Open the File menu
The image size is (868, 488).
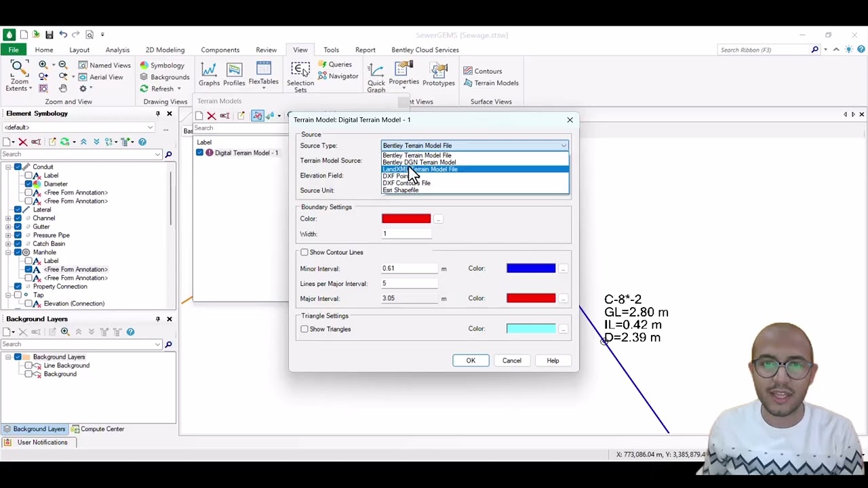pyautogui.click(x=14, y=49)
